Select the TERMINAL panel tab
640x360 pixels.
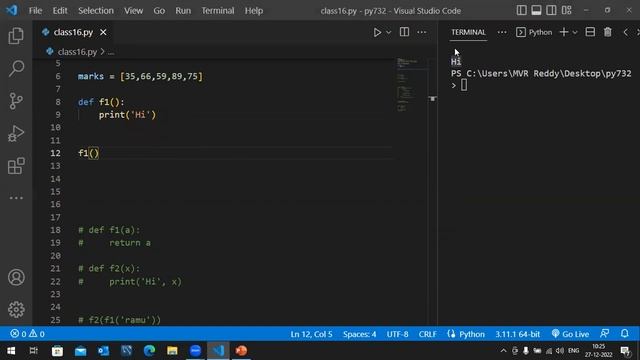[x=468, y=32]
